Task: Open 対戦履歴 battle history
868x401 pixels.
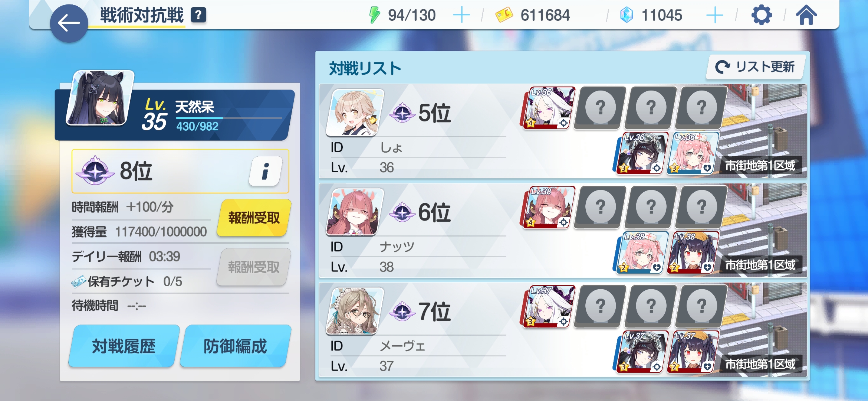Action: (x=124, y=346)
